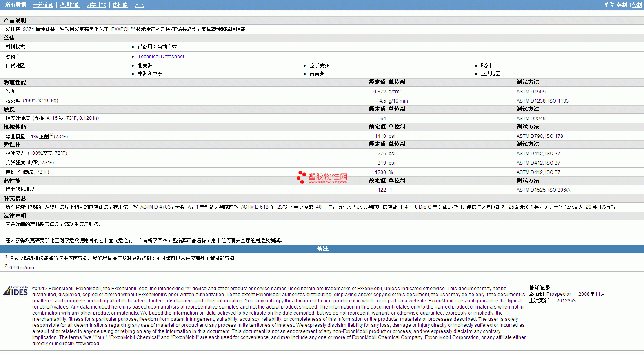Open the Technical Datasheet link
This screenshot has width=644, height=355.
pos(161,57)
